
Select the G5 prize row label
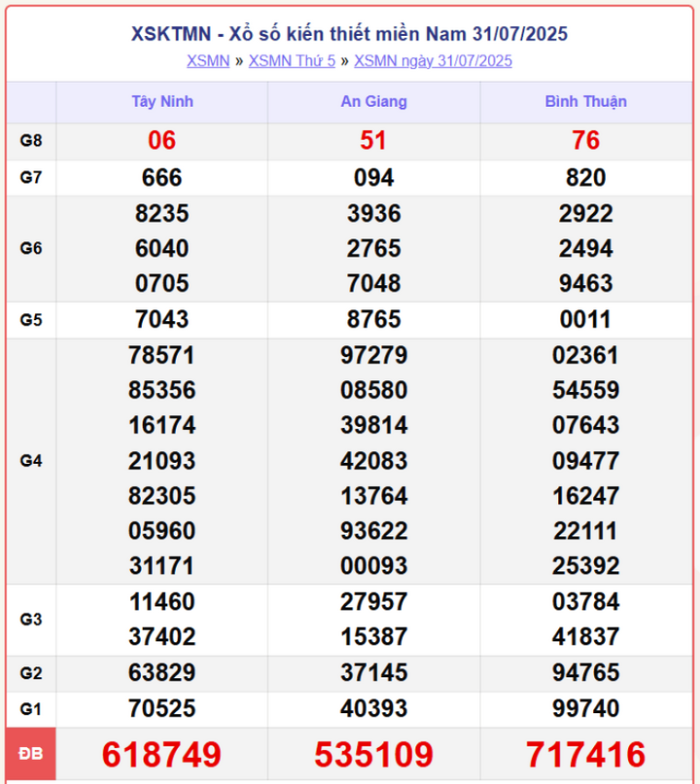click(x=31, y=319)
